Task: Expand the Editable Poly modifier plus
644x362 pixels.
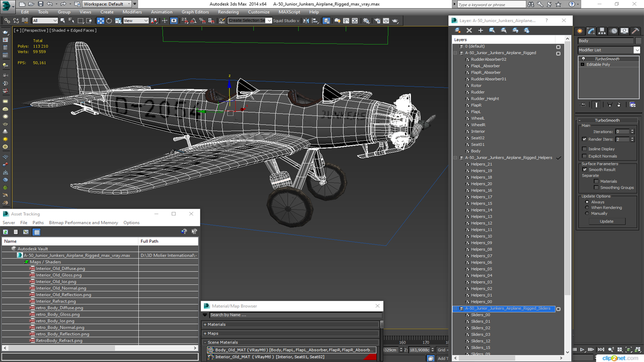Action: (583, 65)
